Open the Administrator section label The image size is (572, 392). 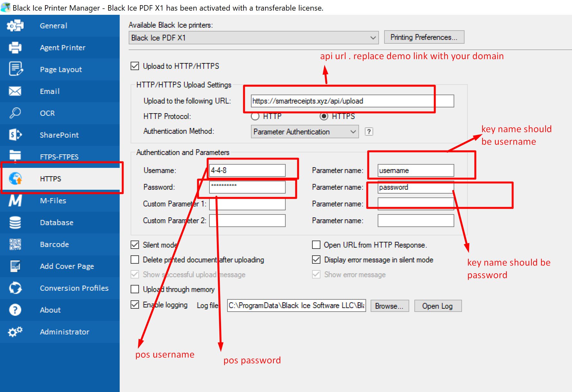[x=65, y=332]
